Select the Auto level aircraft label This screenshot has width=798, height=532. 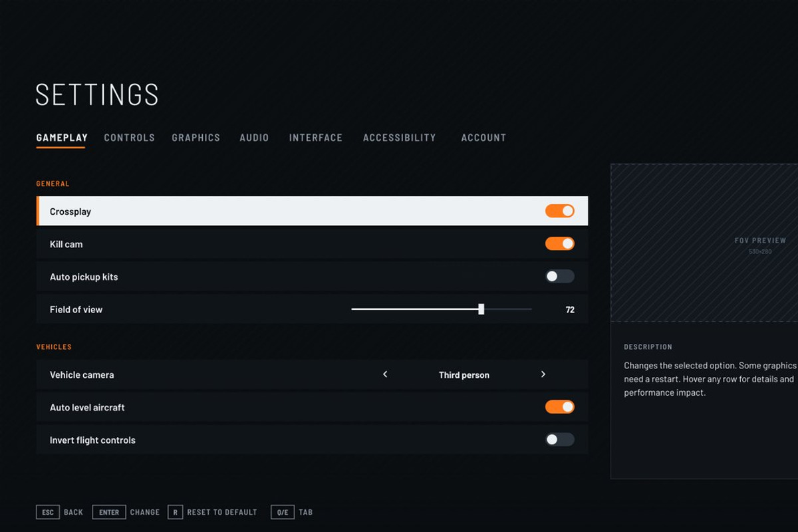coord(87,407)
